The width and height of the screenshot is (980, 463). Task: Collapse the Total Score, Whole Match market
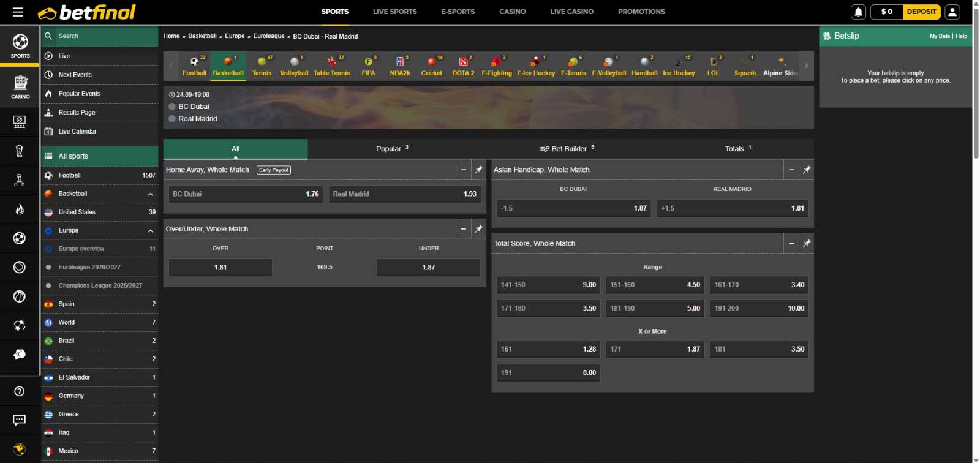[x=791, y=243]
